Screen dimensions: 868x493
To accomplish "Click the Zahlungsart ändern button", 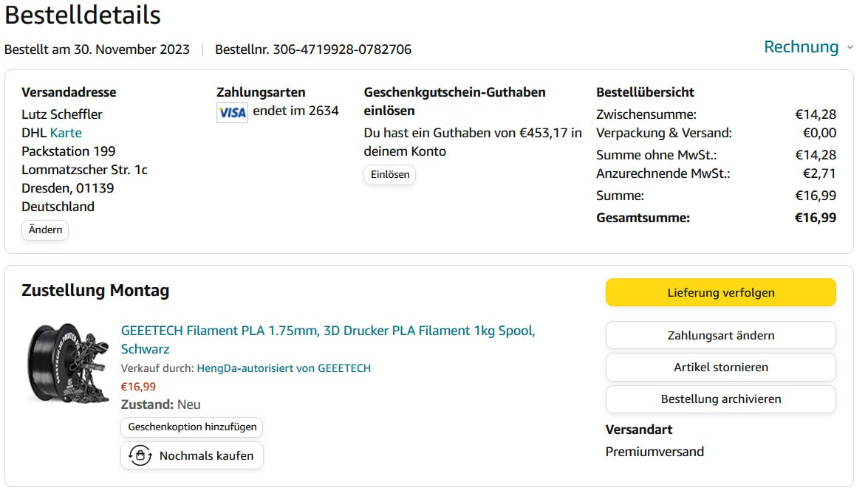I will click(x=720, y=335).
